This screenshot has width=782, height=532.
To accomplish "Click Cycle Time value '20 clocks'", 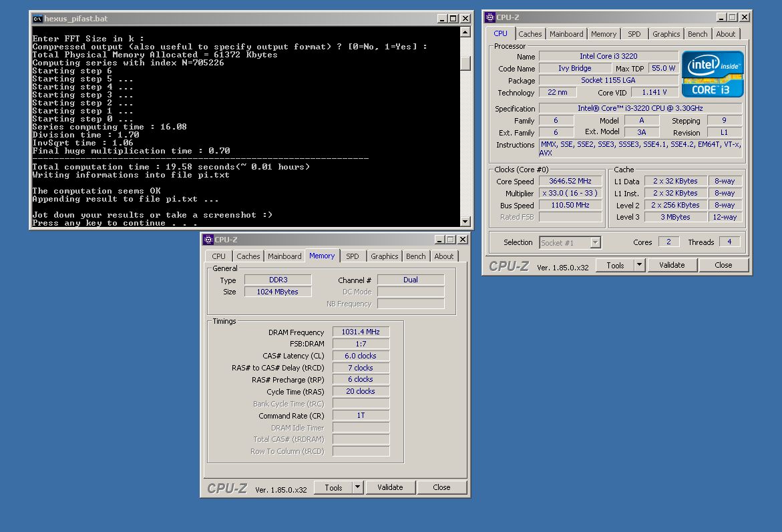I will coord(361,391).
